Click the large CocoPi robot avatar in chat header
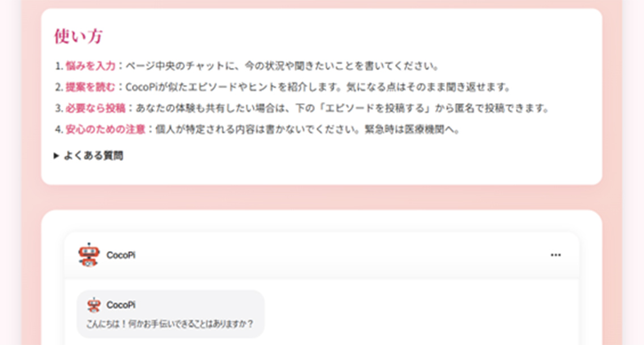Screen dimensions: 644x345 [88, 255]
